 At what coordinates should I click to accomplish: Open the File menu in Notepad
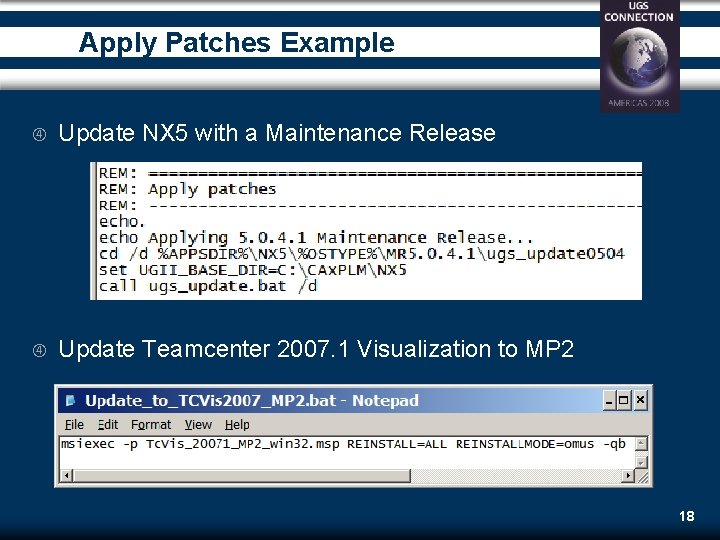pos(74,425)
